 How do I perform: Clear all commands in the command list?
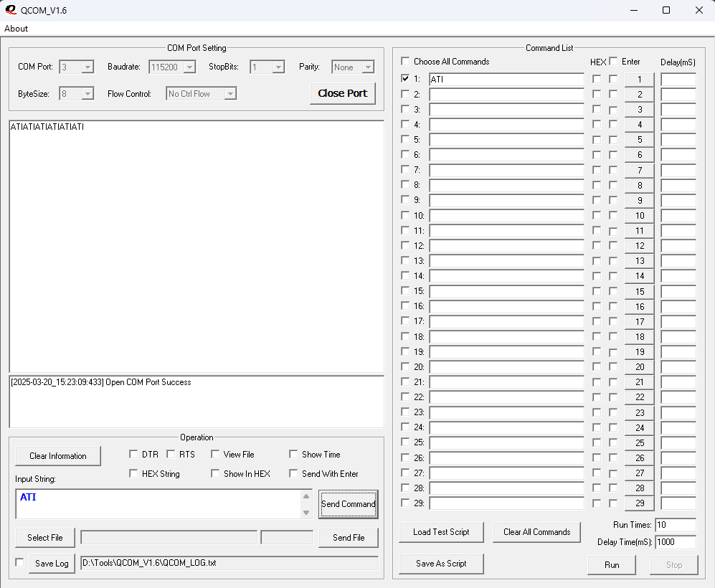coord(536,532)
